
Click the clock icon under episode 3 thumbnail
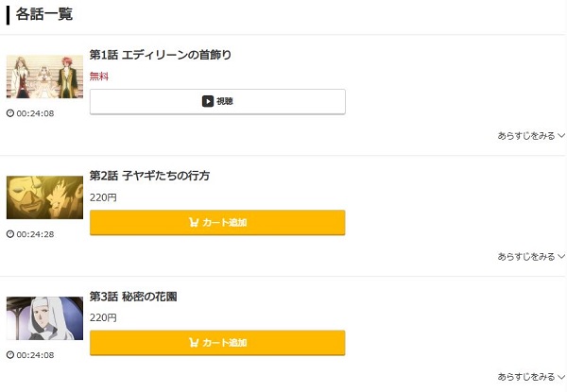10,355
